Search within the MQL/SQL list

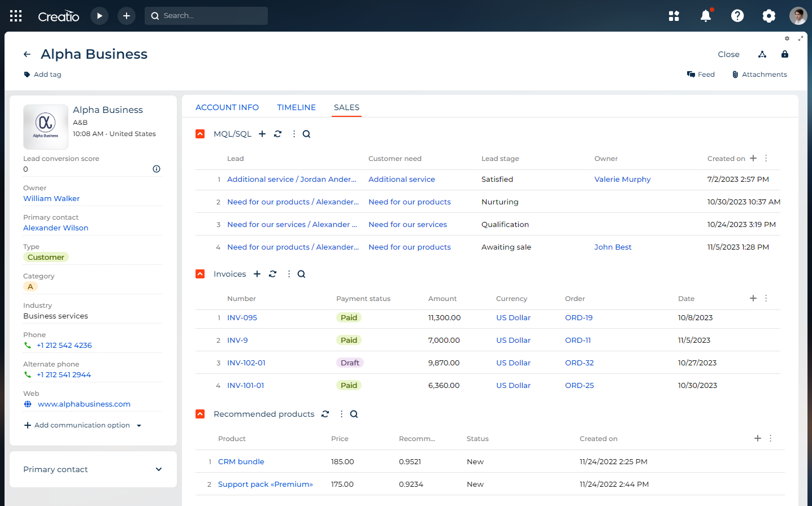(x=306, y=134)
